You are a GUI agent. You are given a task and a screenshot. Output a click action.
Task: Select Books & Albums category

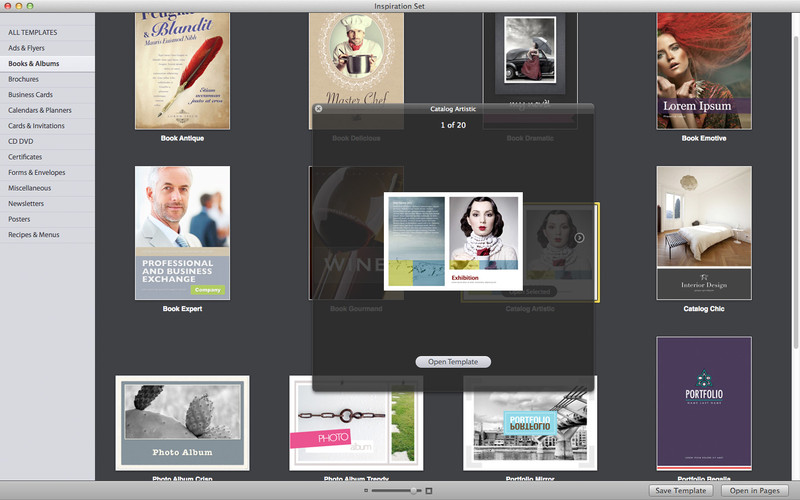tap(47, 63)
